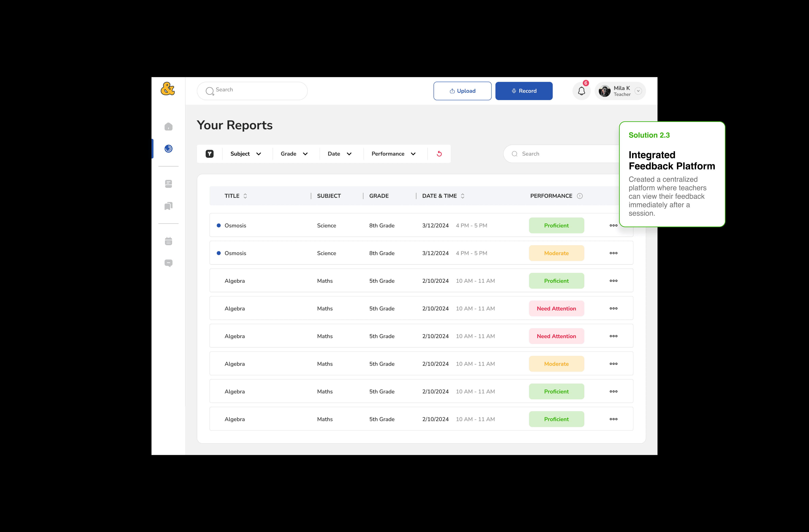This screenshot has width=809, height=532.
Task: Expand the Performance filter dropdown
Action: [394, 154]
